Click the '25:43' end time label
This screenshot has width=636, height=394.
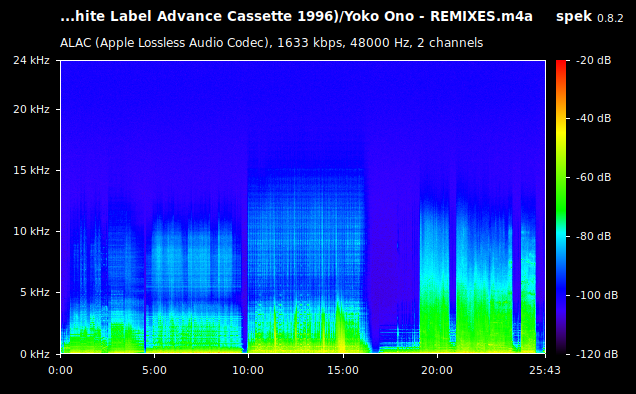[545, 370]
